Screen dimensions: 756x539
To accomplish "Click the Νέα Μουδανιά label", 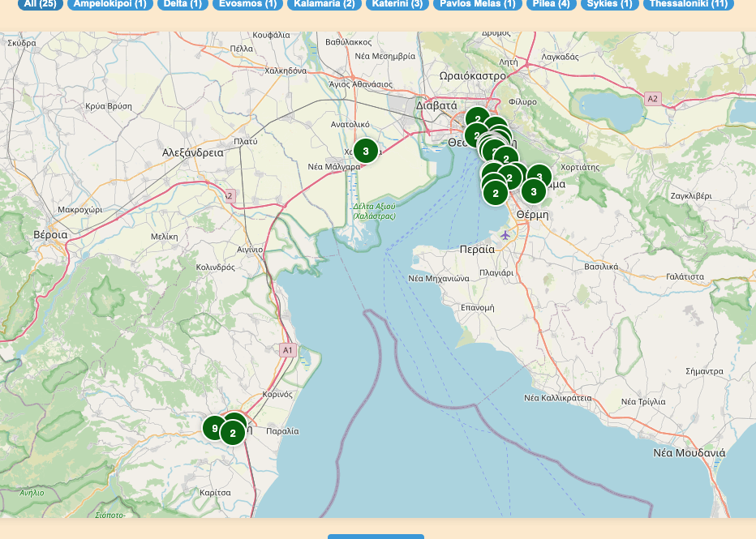I will [689, 453].
